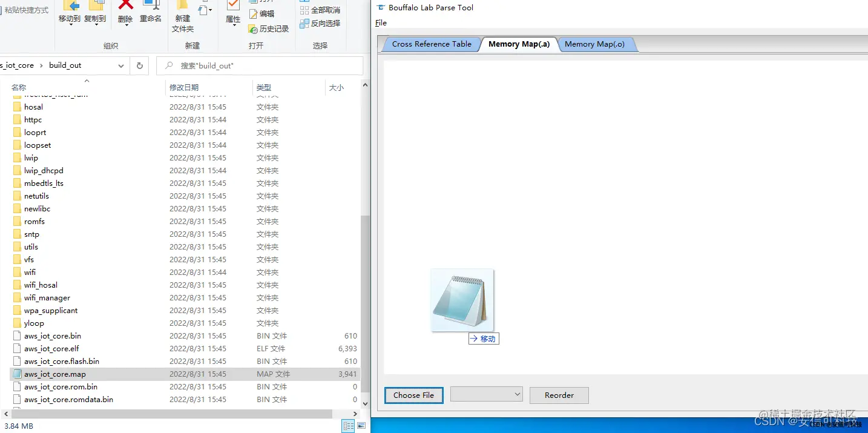This screenshot has height=433, width=868.
Task: Select the aws_iot_core.bin file icon
Action: (17, 336)
